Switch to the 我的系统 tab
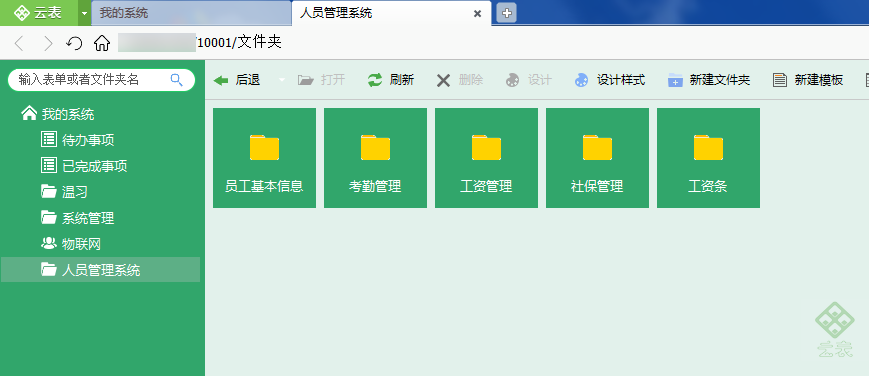This screenshot has width=869, height=376. pos(191,13)
